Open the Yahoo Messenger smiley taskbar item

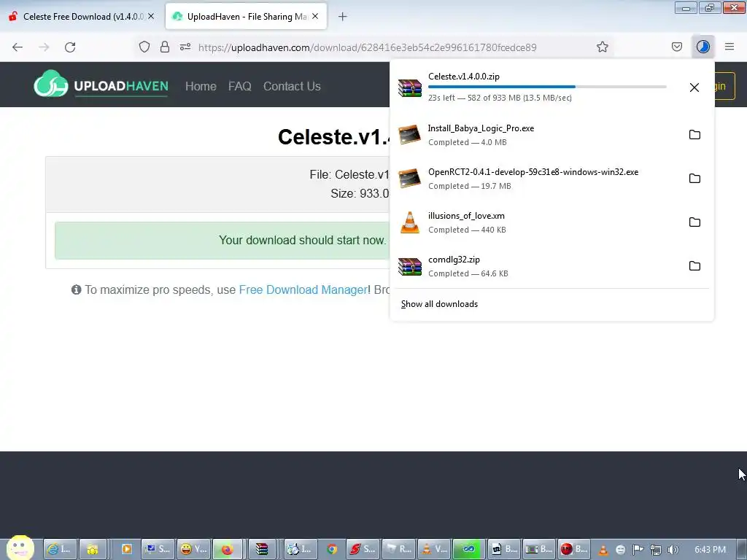(x=194, y=549)
